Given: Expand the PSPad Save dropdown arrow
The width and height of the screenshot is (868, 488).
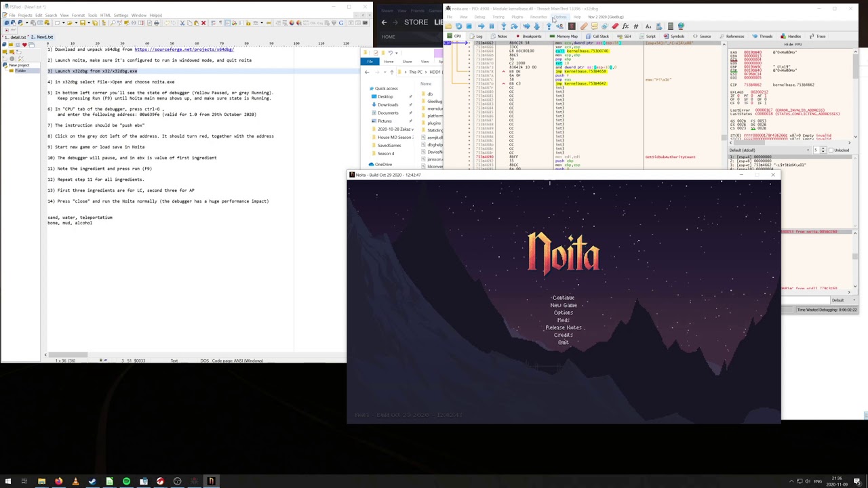Looking at the screenshot, I should [x=89, y=23].
